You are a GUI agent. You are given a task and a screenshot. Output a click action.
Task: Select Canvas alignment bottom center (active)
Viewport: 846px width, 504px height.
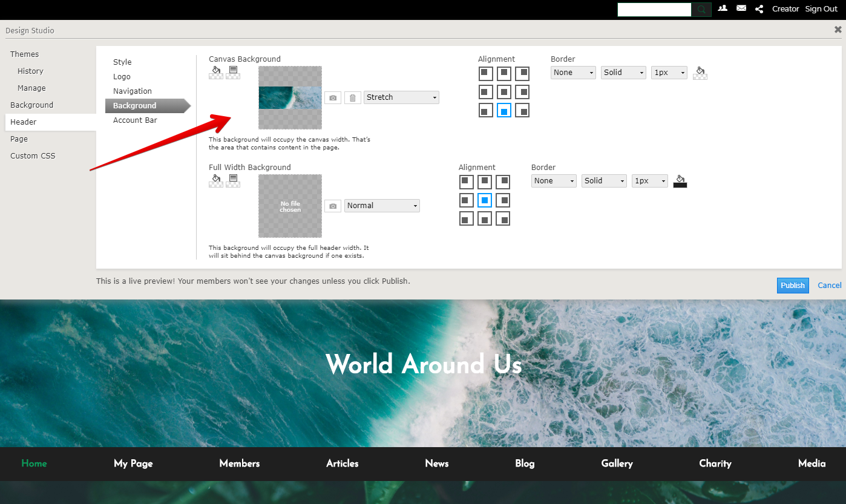tap(504, 110)
